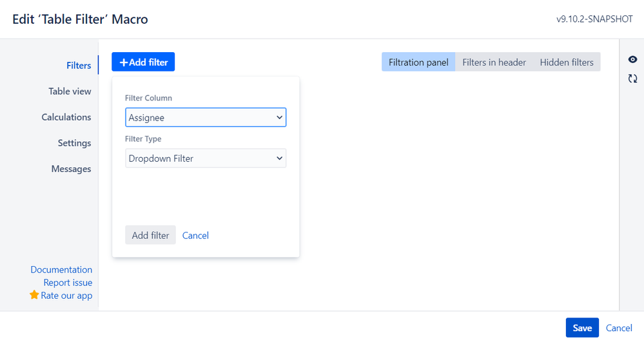Click the eye preview icon

(632, 60)
